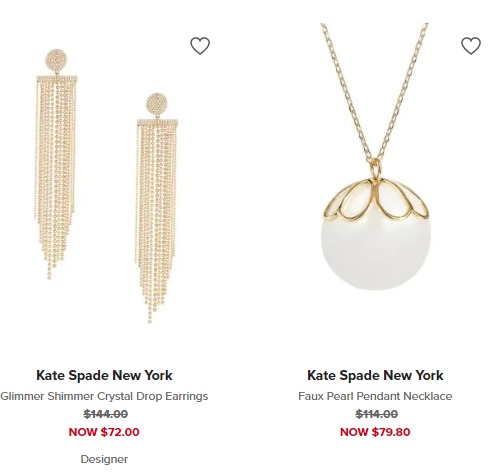Click the round pavé stud of left earring
The height and width of the screenshot is (472, 494).
(56, 60)
